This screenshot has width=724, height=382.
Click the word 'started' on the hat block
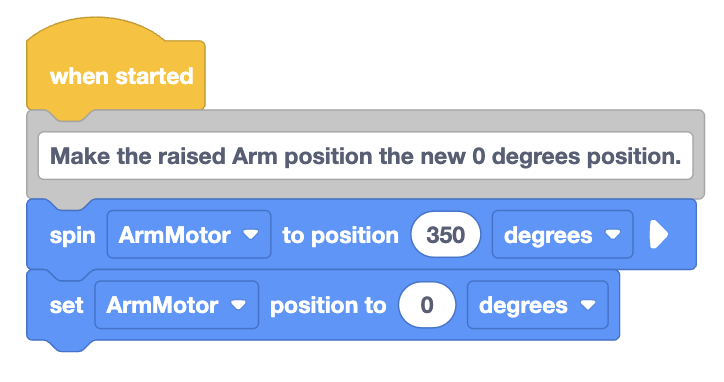154,76
